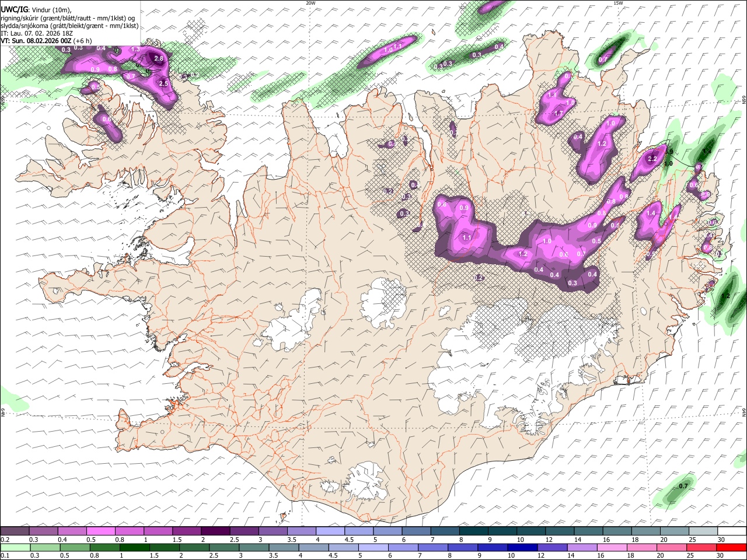Select the darkest green 1 swatch in bottom legend row
The height and width of the screenshot is (560, 747).
[x=134, y=548]
